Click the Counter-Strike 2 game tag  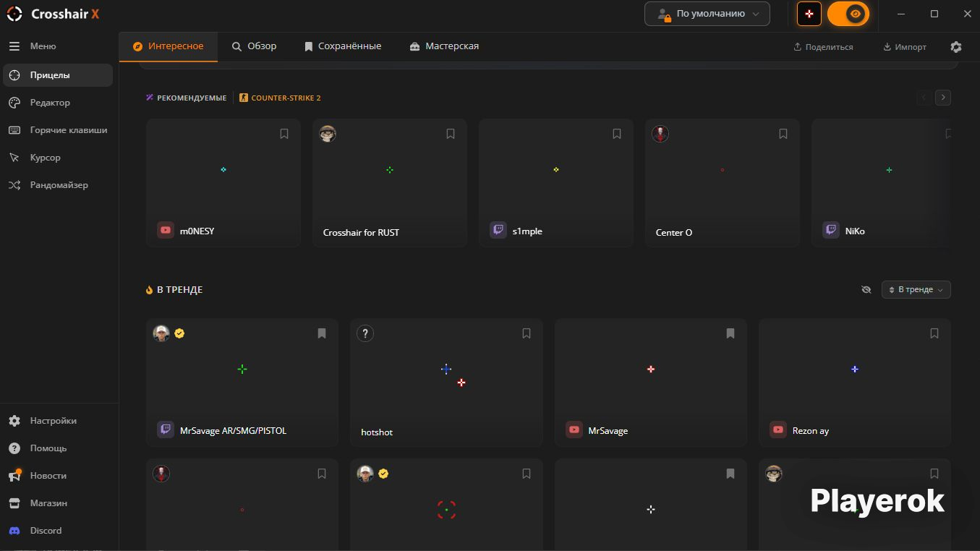tap(281, 98)
